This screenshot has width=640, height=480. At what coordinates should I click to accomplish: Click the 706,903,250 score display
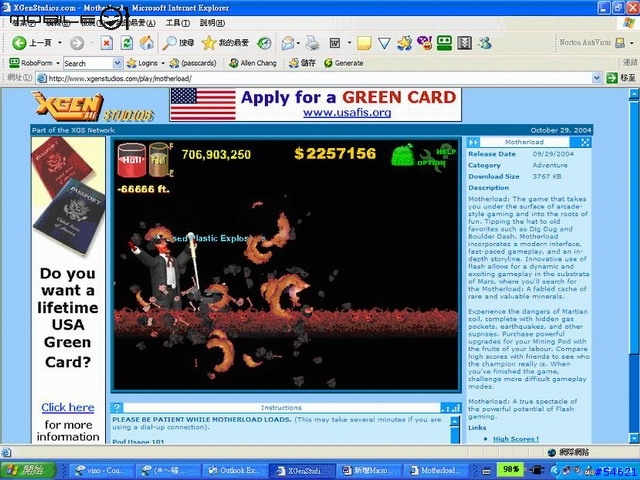pos(216,154)
